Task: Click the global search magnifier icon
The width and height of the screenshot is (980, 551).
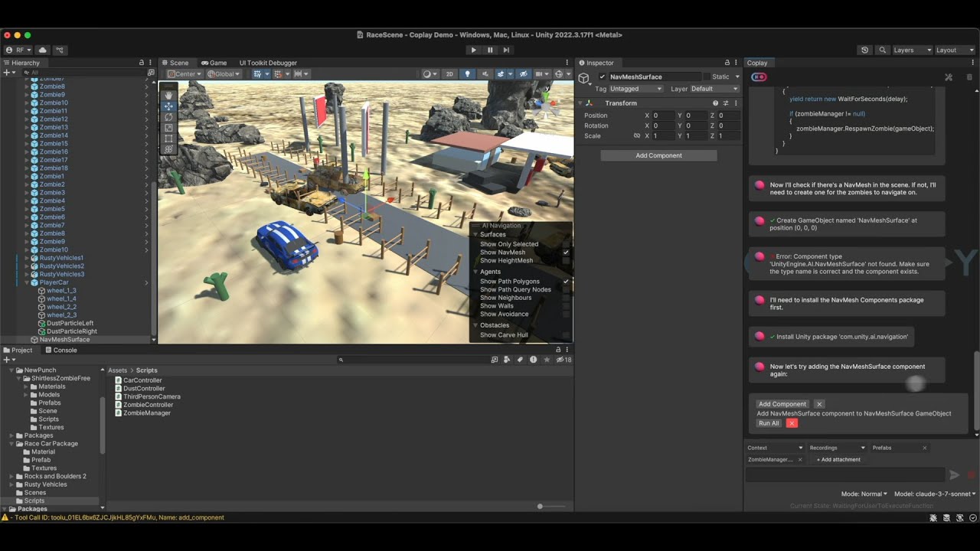Action: pos(883,50)
